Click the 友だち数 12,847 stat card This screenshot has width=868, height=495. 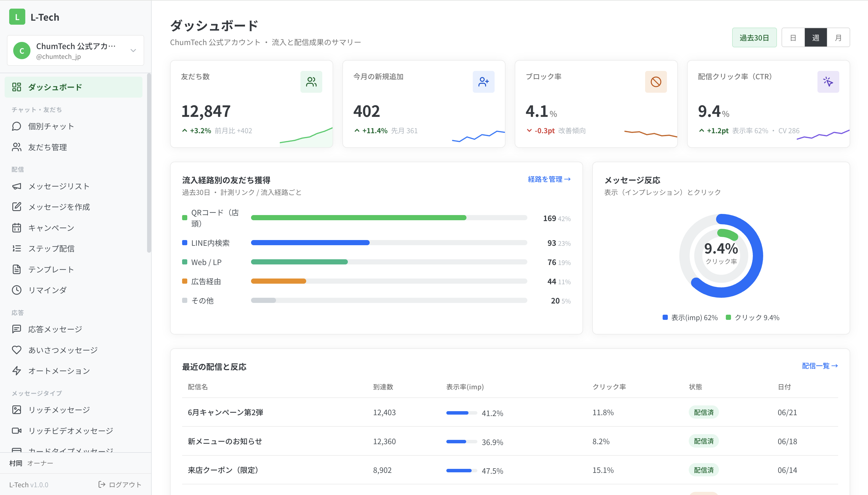pyautogui.click(x=252, y=104)
